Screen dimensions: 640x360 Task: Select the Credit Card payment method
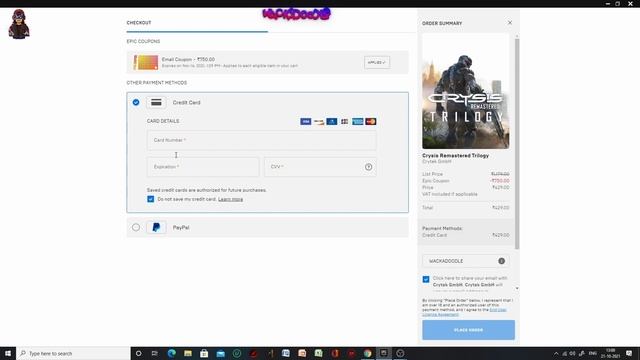click(136, 102)
